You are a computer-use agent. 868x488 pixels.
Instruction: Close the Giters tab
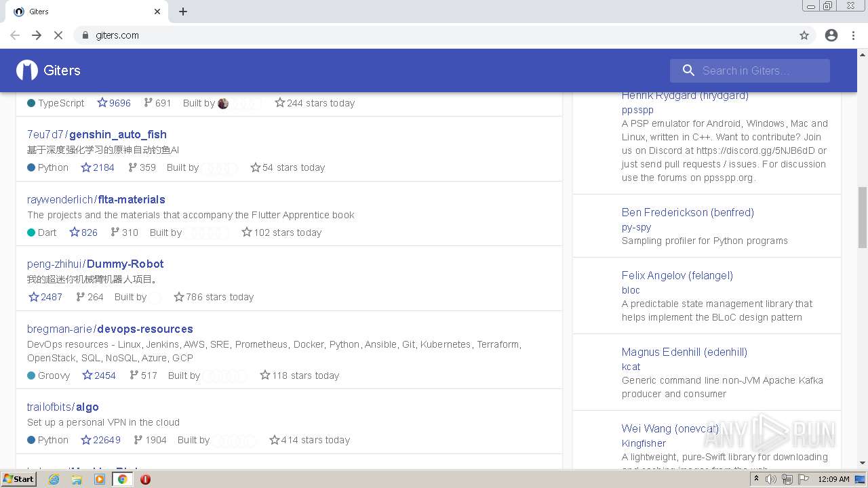pyautogui.click(x=157, y=12)
